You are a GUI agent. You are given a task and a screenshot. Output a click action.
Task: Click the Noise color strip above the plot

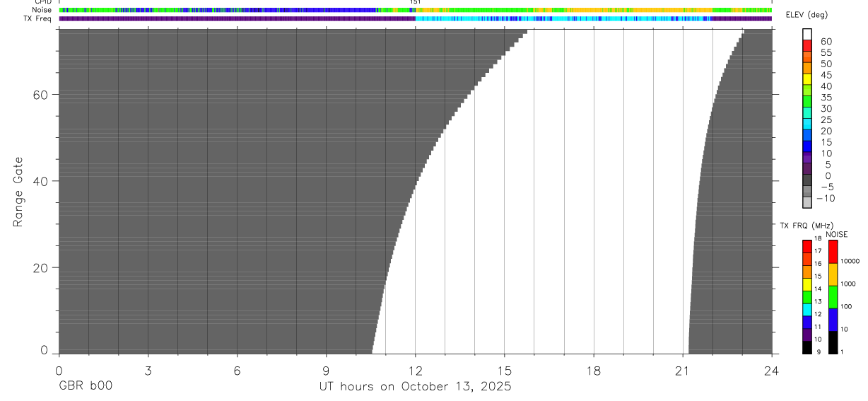point(415,10)
